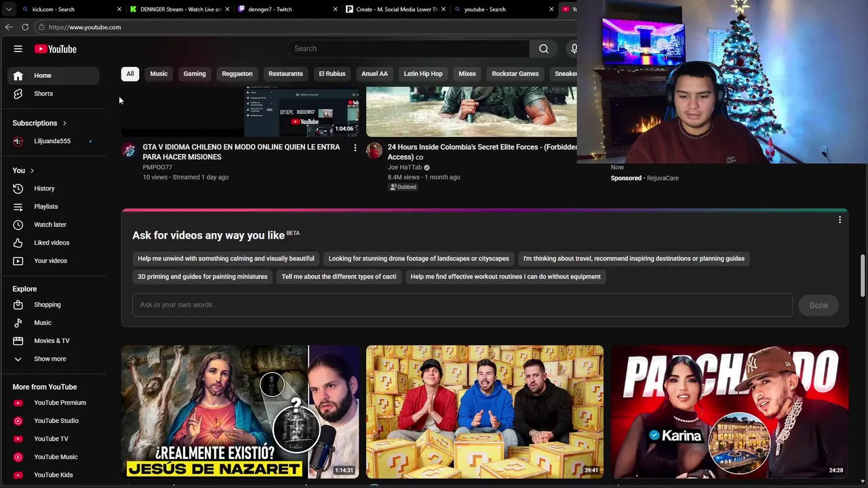Click the 'Ask in your own words' field
Image resolution: width=868 pixels, height=488 pixels.
coord(462,305)
